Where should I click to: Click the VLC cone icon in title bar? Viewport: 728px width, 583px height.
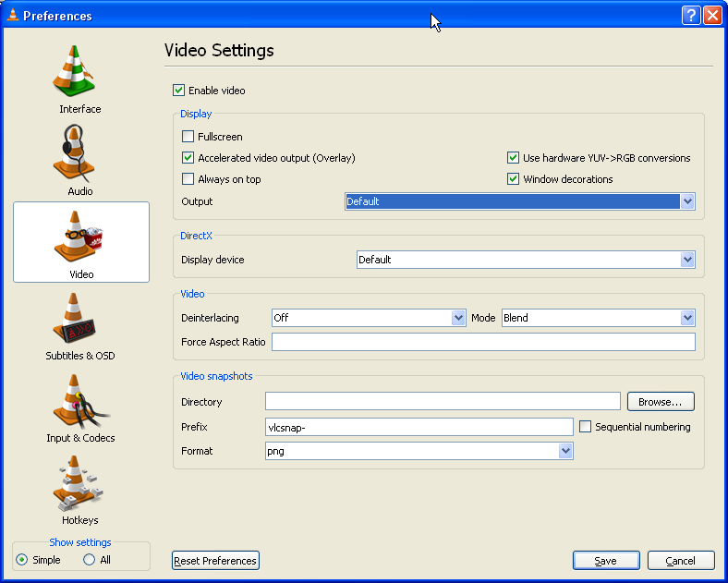(13, 16)
